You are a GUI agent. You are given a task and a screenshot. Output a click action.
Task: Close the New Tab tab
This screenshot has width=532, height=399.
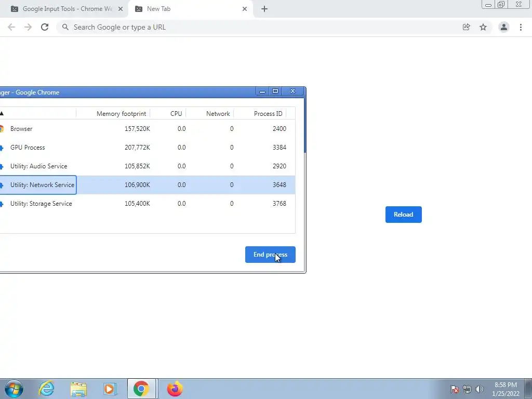point(245,9)
